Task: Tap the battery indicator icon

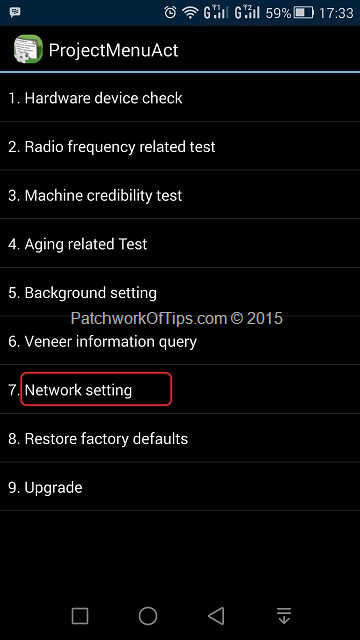Action: pos(304,13)
